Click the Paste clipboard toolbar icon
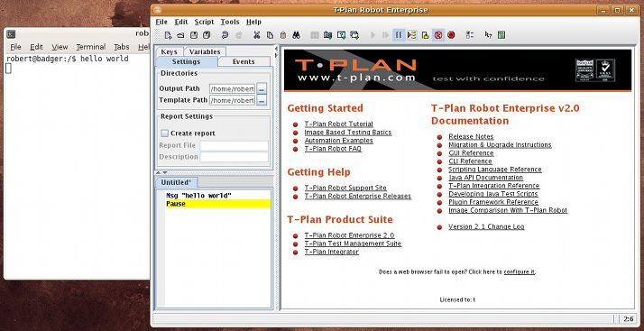Viewport: 644px width, 331px height. [x=283, y=35]
